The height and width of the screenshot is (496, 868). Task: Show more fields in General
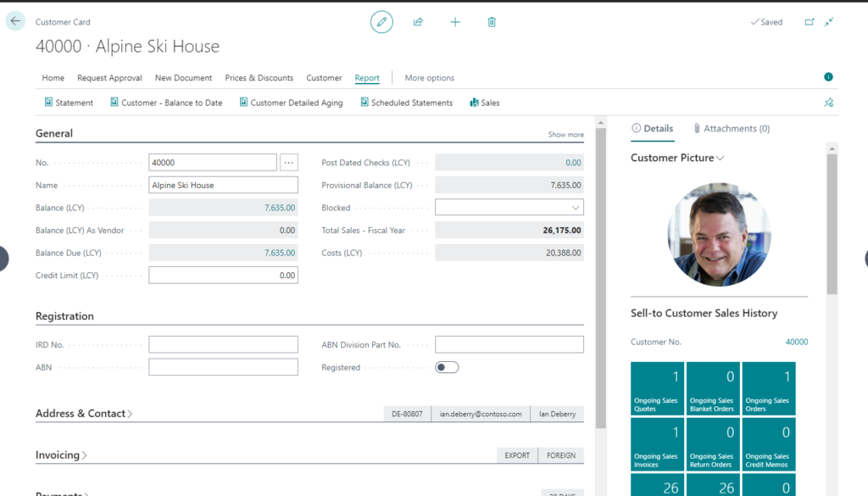coord(565,135)
